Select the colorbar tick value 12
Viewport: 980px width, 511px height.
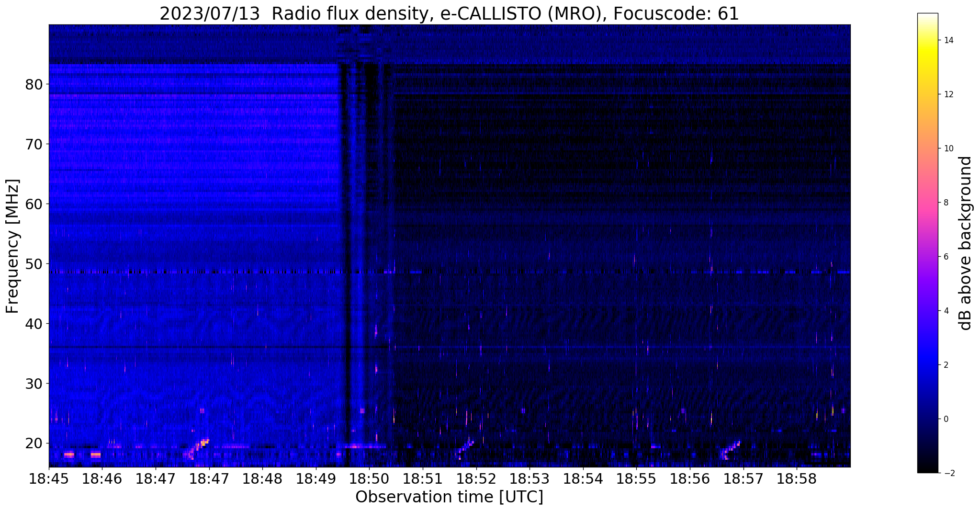coord(948,94)
